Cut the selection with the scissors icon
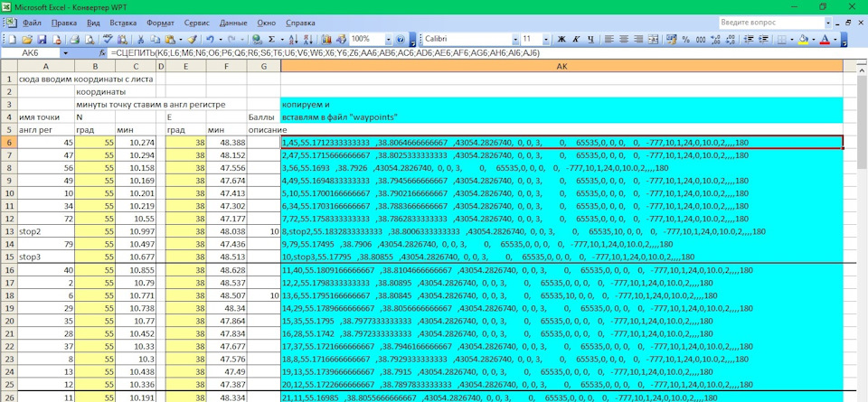Image resolution: width=868 pixels, height=402 pixels. tap(141, 40)
